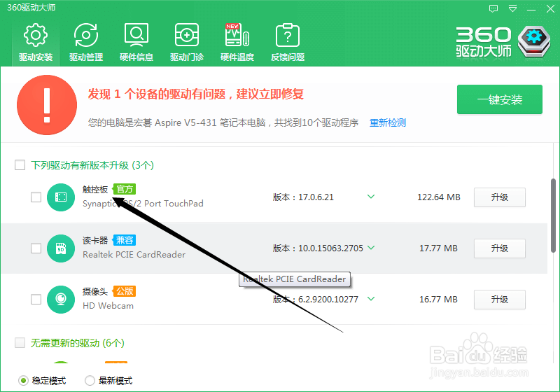Click the Realtek PCIE CardReader device name
The image size is (560, 392).
coord(134,255)
